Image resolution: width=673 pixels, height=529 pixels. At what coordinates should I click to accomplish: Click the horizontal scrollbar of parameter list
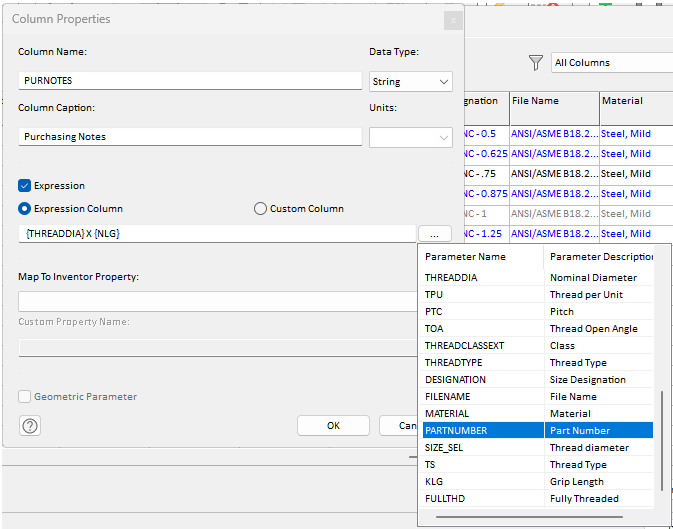(529, 517)
